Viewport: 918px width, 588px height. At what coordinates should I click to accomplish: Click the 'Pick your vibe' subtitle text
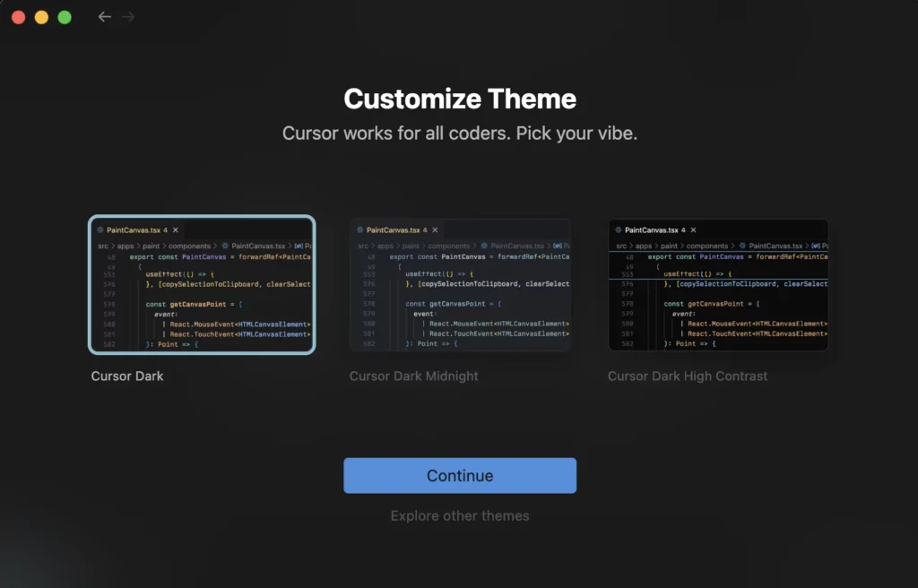[x=576, y=134]
